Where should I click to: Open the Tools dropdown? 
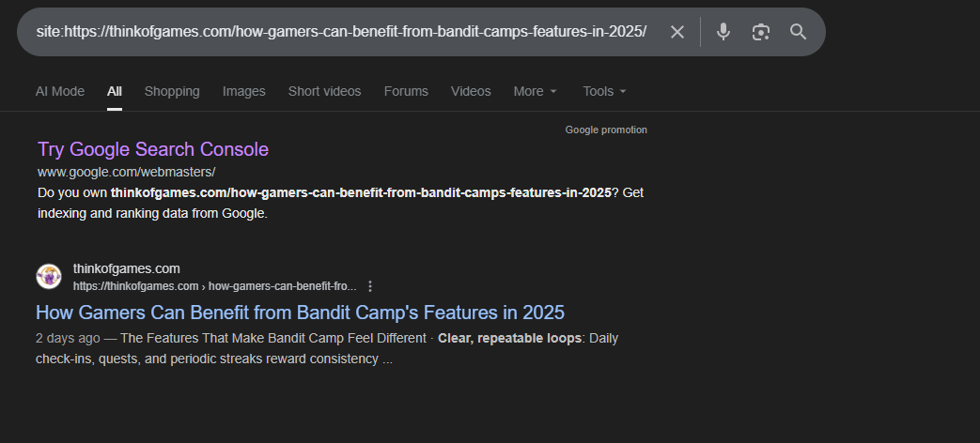(603, 91)
